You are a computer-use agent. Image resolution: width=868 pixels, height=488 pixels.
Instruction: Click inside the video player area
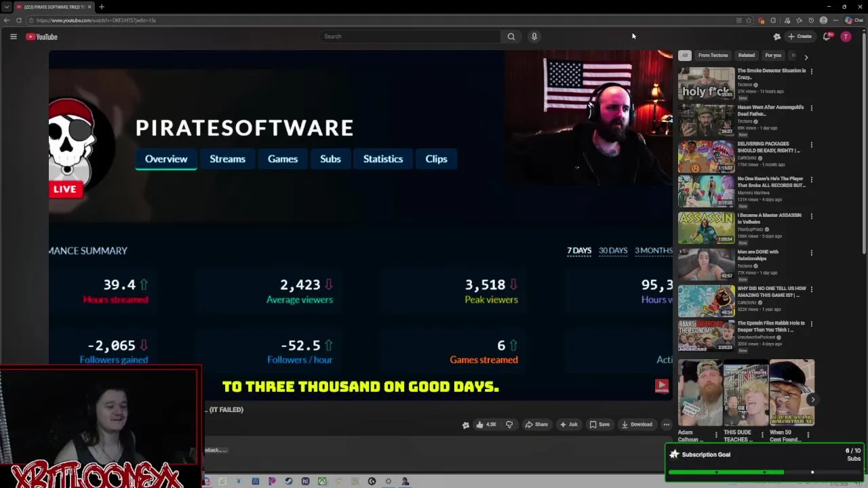(x=360, y=224)
